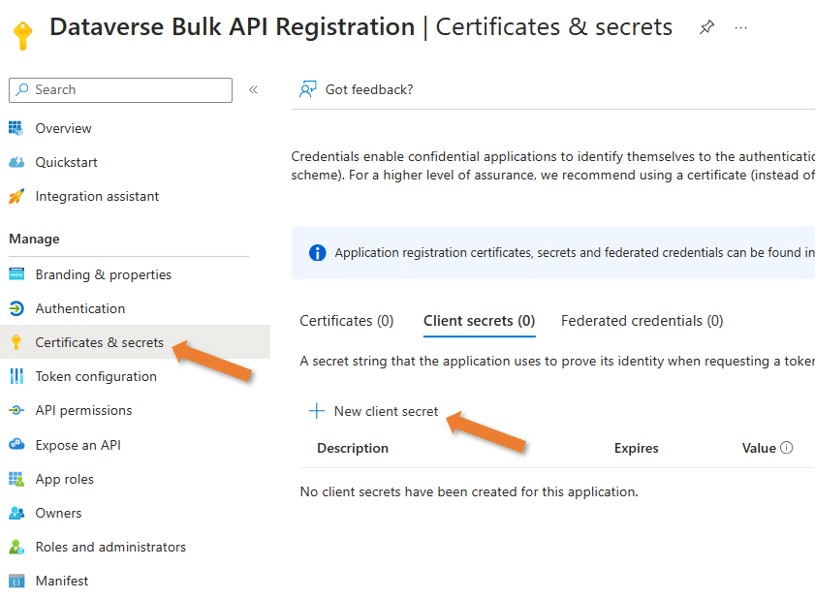Click the Overview grid icon

pyautogui.click(x=16, y=128)
